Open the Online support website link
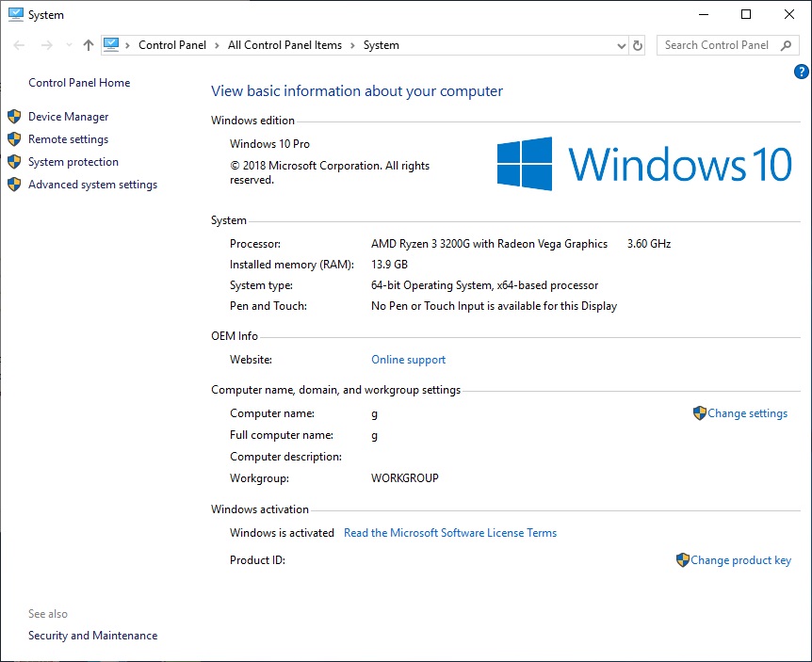The height and width of the screenshot is (662, 812). click(x=408, y=360)
